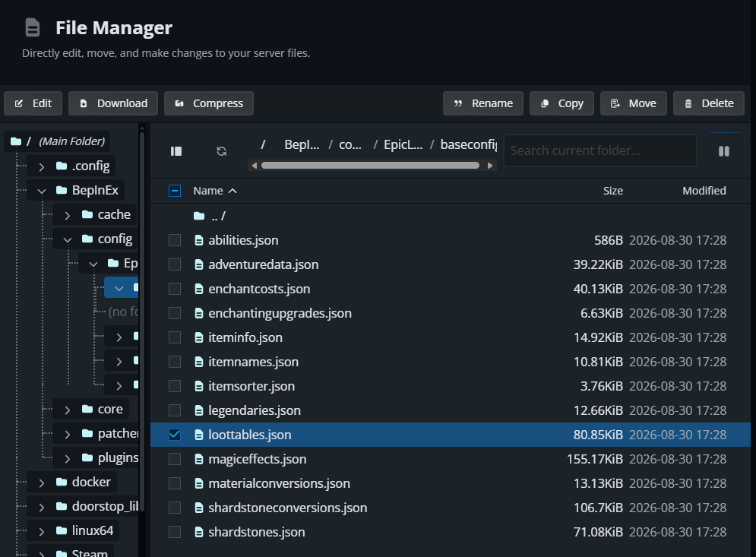The height and width of the screenshot is (557, 756).
Task: Click the core folder icon in the tree
Action: click(x=87, y=409)
